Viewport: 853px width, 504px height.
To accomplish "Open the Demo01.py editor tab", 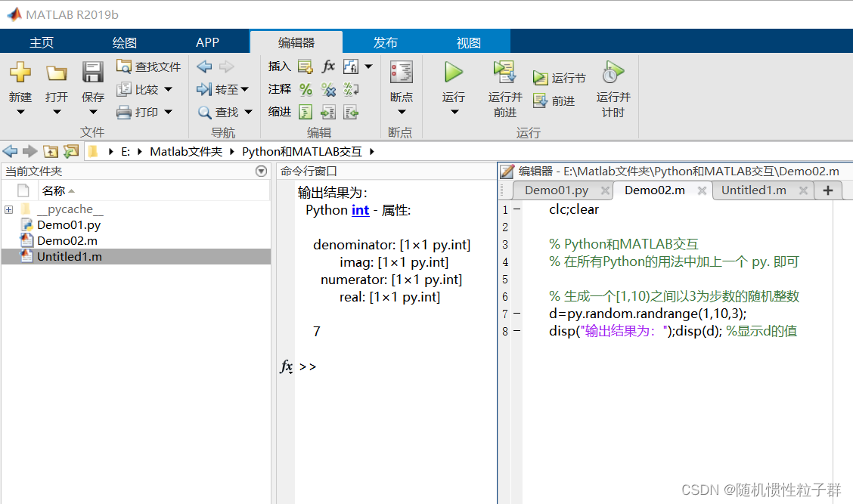I will [x=557, y=190].
